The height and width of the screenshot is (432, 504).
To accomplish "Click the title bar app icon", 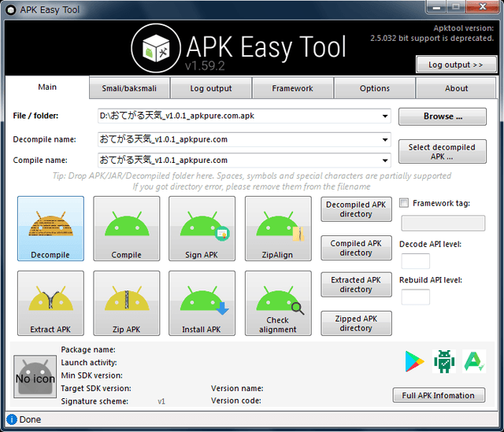I will point(10,10).
